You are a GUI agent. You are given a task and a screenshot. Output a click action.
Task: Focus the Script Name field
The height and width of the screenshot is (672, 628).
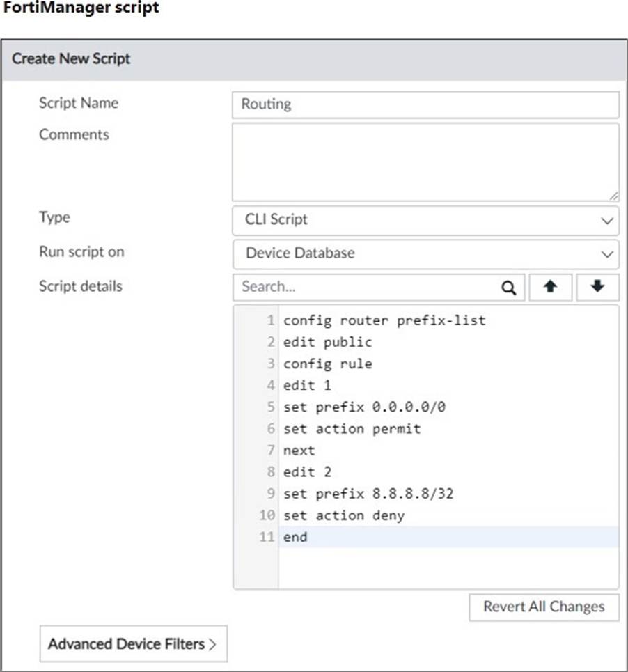point(425,104)
